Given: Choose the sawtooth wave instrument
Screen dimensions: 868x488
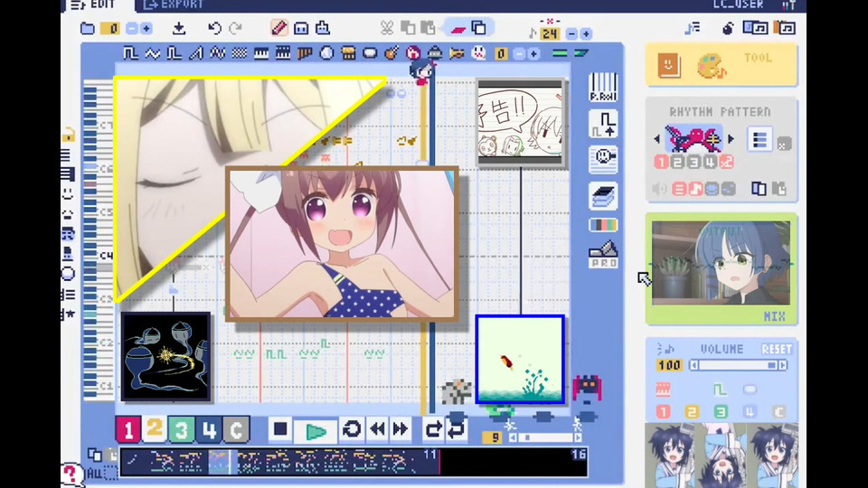Looking at the screenshot, I should 195,53.
